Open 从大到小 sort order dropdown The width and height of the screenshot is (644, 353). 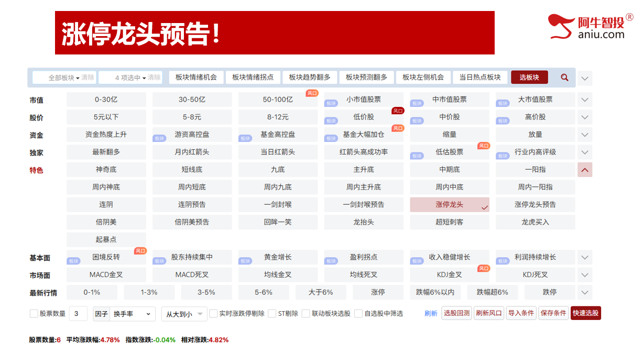[x=184, y=314]
